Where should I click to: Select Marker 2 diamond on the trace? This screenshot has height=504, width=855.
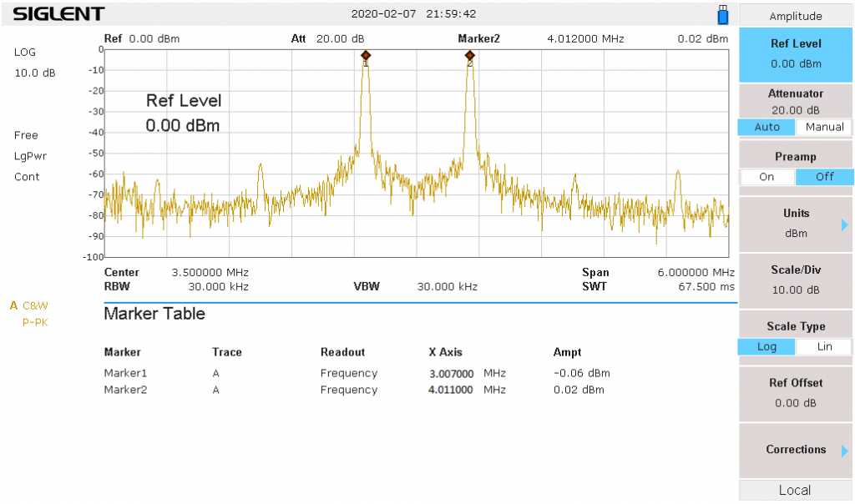point(470,56)
